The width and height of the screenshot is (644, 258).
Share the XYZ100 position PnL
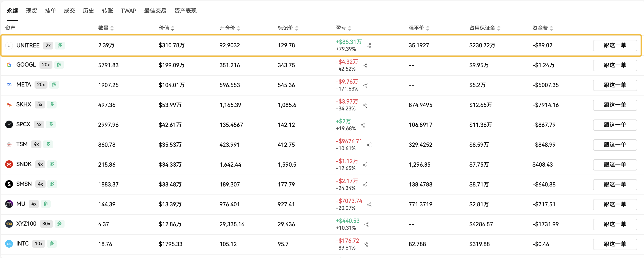click(367, 225)
